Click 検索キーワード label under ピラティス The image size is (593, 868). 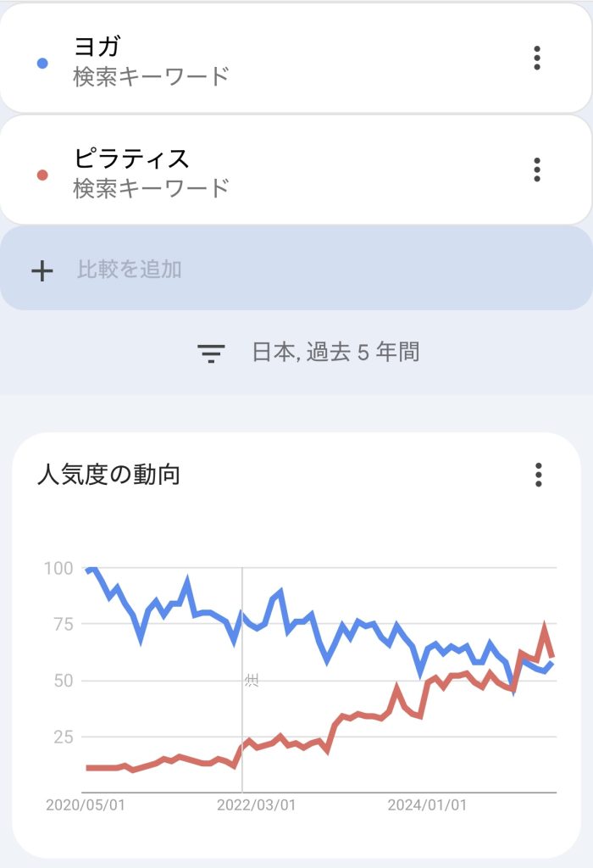(x=151, y=188)
